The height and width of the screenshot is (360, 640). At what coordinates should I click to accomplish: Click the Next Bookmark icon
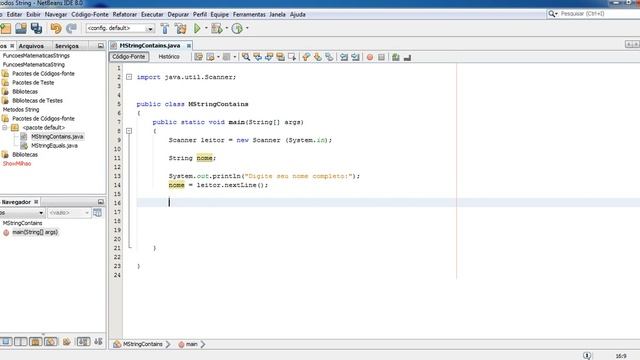click(x=318, y=57)
